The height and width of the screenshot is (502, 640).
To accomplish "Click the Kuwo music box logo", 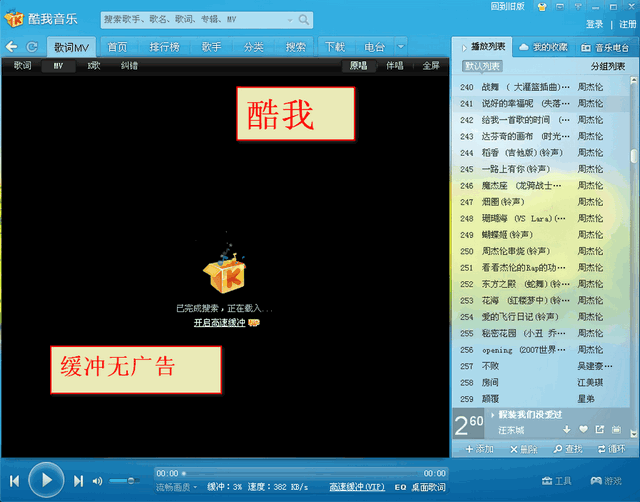I will click(13, 18).
